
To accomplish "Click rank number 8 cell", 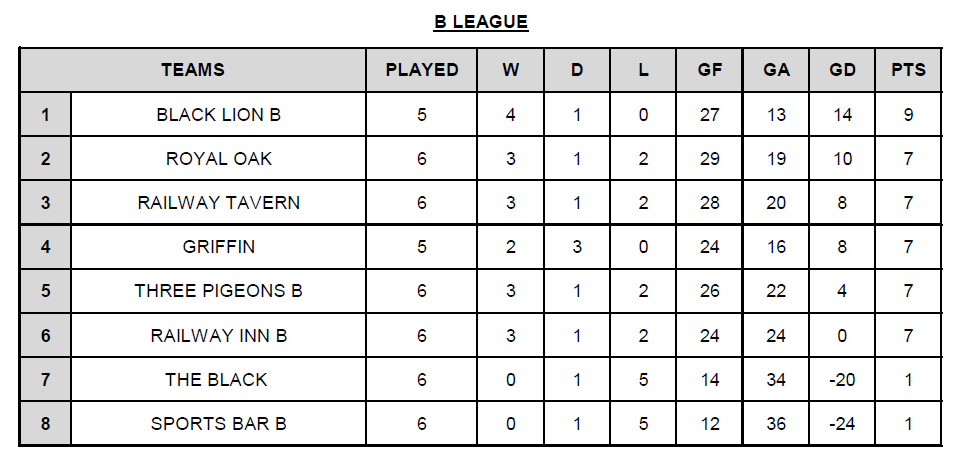I will [x=46, y=423].
